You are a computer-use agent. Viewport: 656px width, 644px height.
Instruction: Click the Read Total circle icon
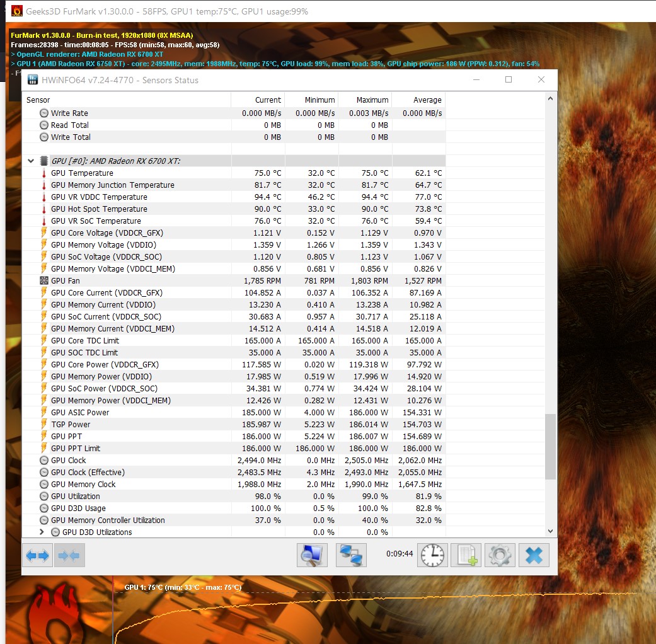(x=44, y=125)
